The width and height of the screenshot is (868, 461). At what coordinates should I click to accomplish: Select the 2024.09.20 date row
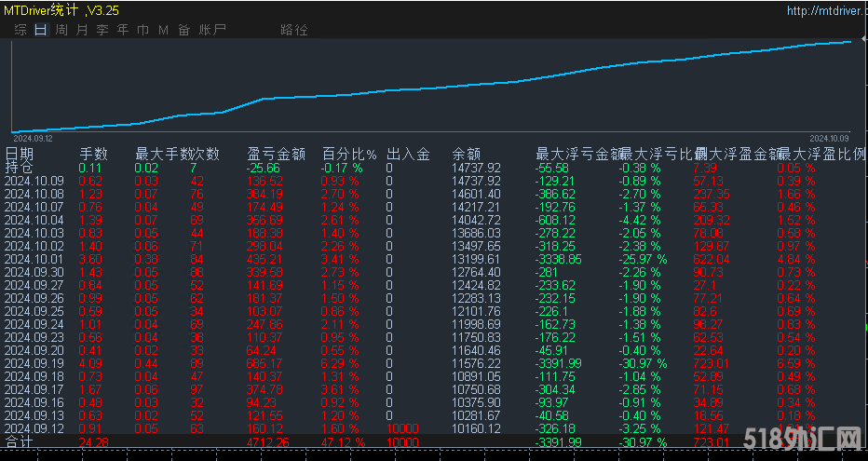pos(34,350)
